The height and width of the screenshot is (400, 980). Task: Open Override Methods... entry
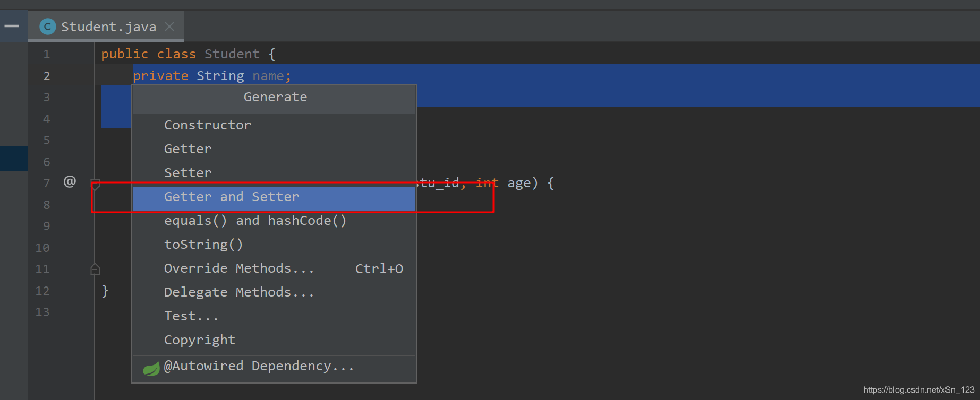pyautogui.click(x=274, y=268)
